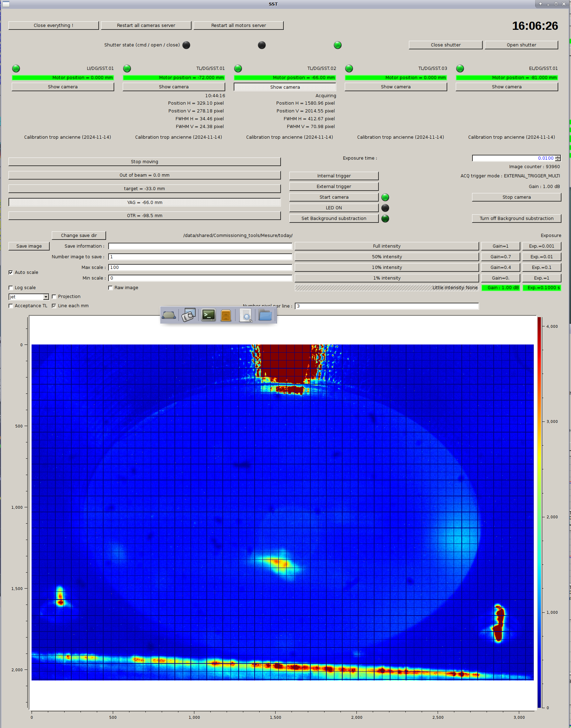The height and width of the screenshot is (728, 571).
Task: Click the show desktop icon in panel
Action: pos(169,315)
